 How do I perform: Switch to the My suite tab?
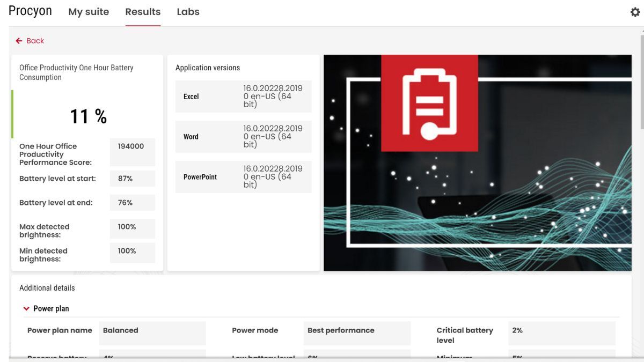(x=89, y=12)
